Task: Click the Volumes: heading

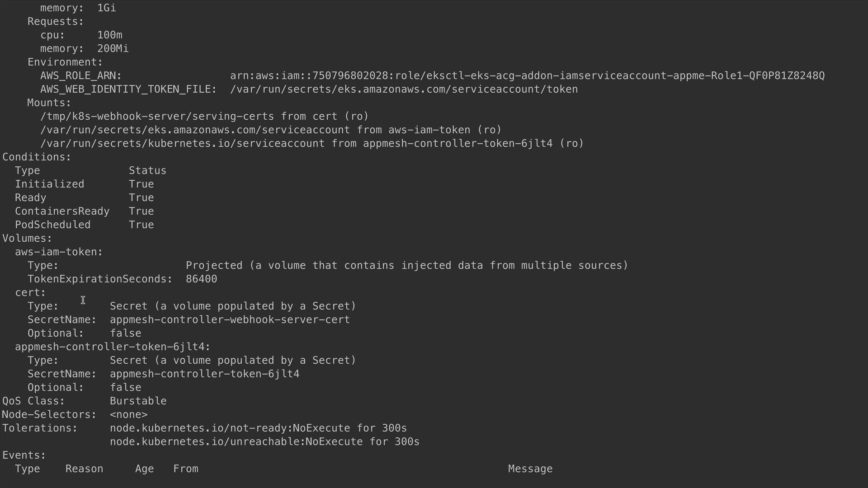Action: tap(27, 239)
